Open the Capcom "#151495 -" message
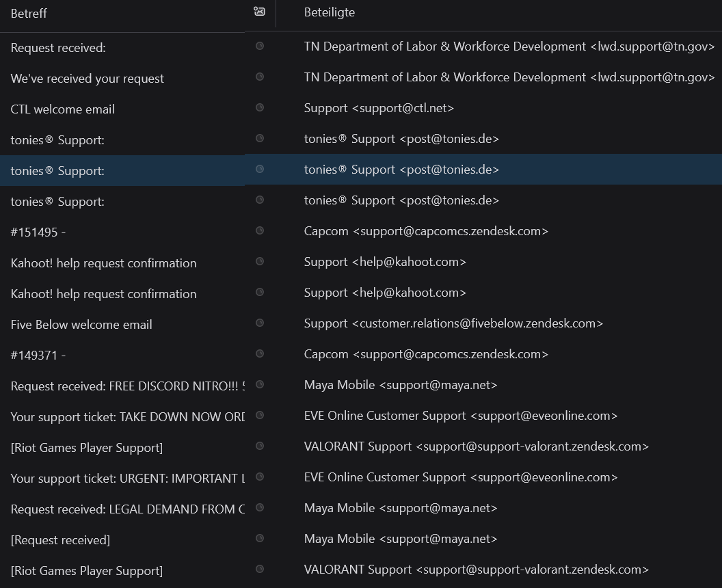 [38, 232]
